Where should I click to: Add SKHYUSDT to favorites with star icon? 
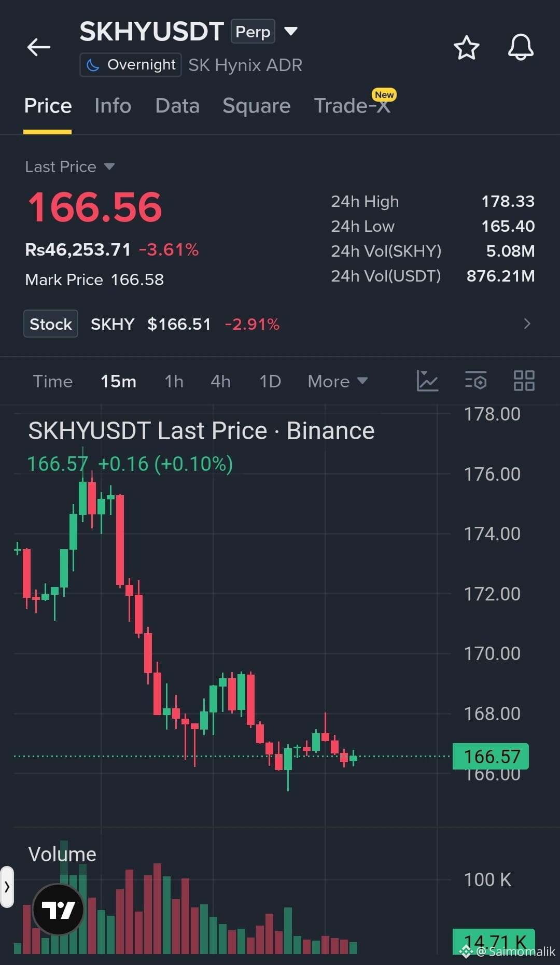click(x=466, y=48)
